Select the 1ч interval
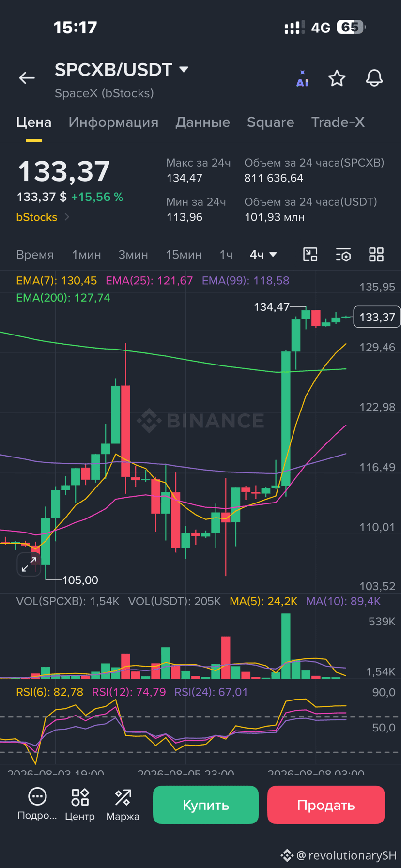This screenshot has width=401, height=868. (226, 255)
